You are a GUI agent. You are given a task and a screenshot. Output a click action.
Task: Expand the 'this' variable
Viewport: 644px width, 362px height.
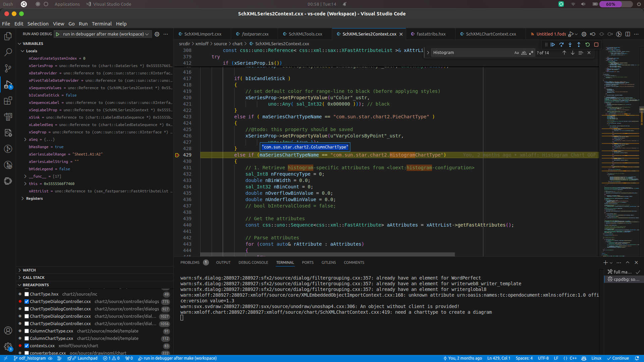[25, 184]
